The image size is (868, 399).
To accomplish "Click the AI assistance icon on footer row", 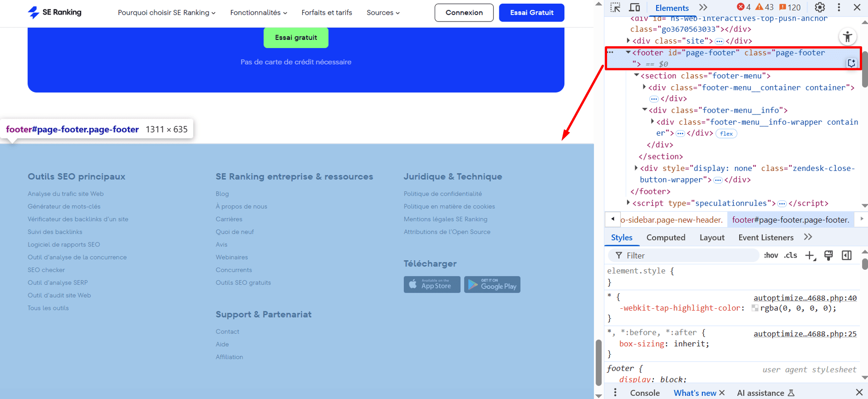I will point(851,63).
